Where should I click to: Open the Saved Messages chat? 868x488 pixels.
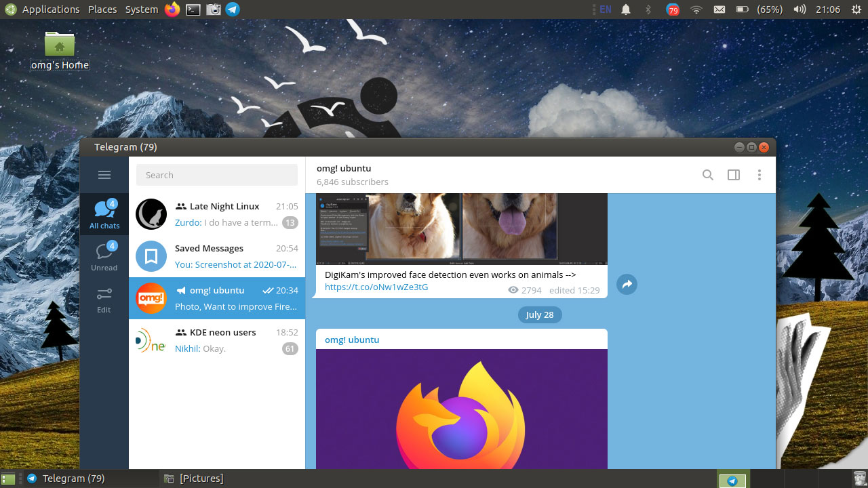(217, 256)
